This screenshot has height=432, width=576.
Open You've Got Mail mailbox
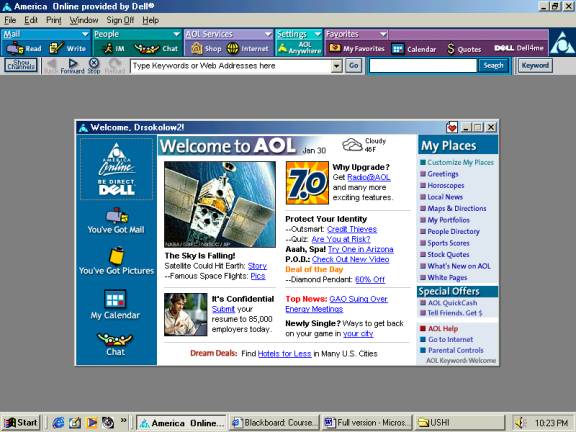pyautogui.click(x=116, y=220)
